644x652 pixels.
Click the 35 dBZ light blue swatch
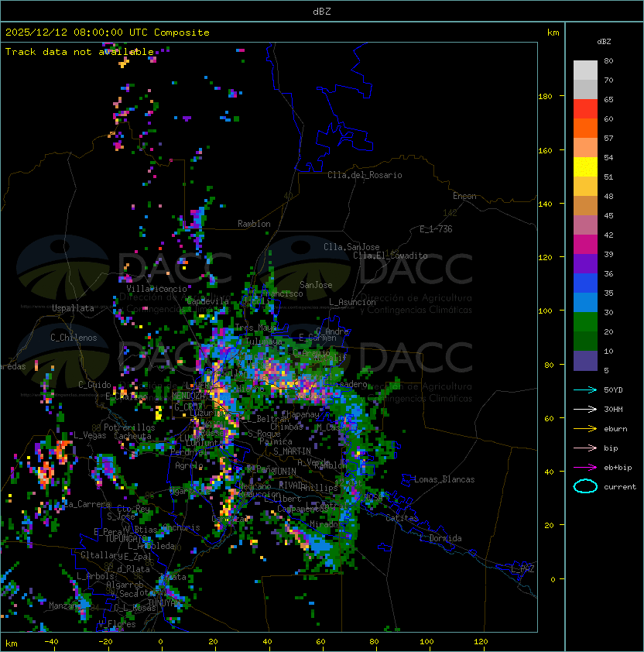(585, 302)
